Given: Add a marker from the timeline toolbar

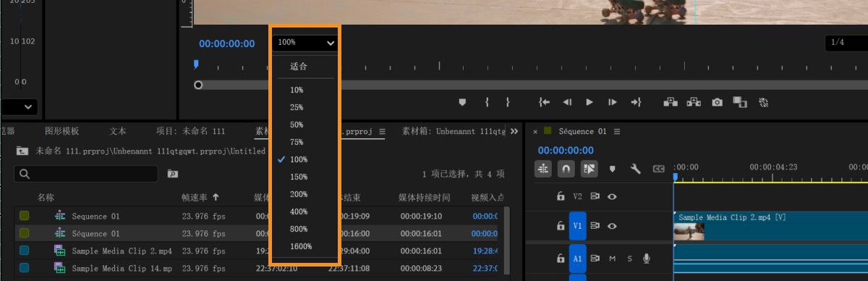Looking at the screenshot, I should point(613,169).
